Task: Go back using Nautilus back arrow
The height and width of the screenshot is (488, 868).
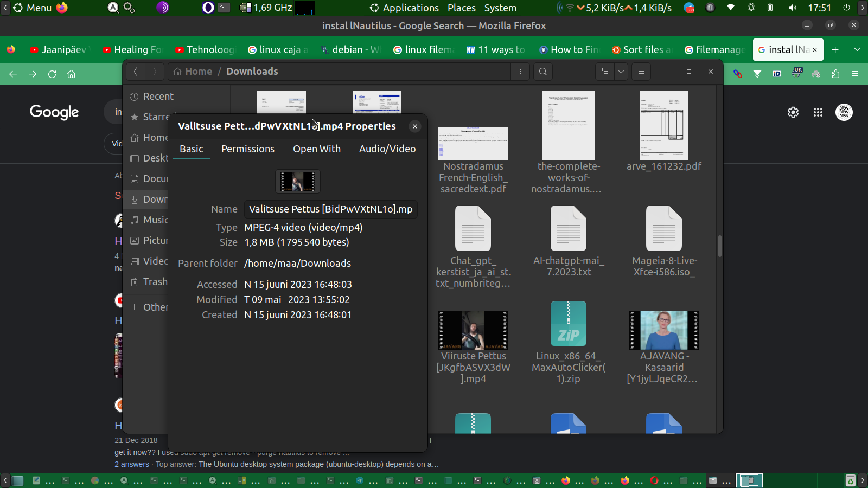Action: (x=136, y=72)
